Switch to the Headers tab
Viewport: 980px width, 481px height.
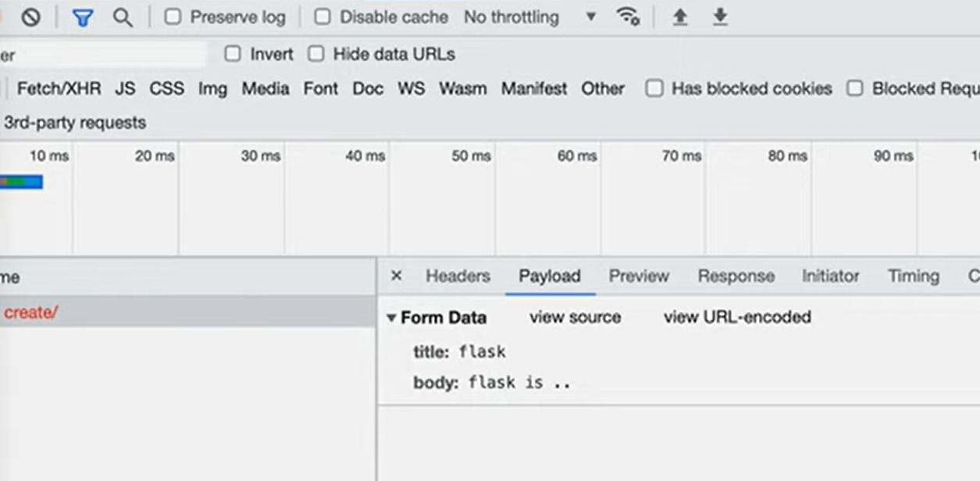(458, 276)
